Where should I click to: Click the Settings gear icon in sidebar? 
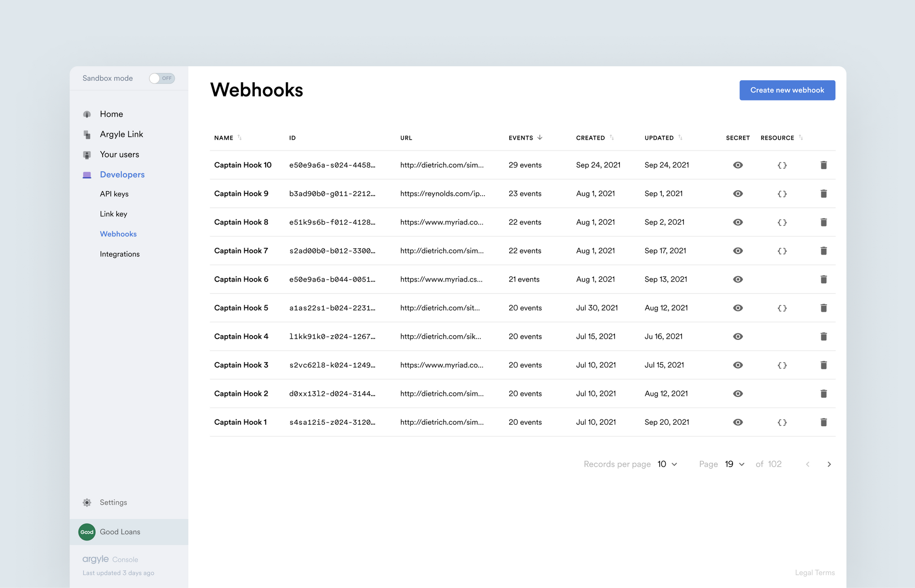87,502
